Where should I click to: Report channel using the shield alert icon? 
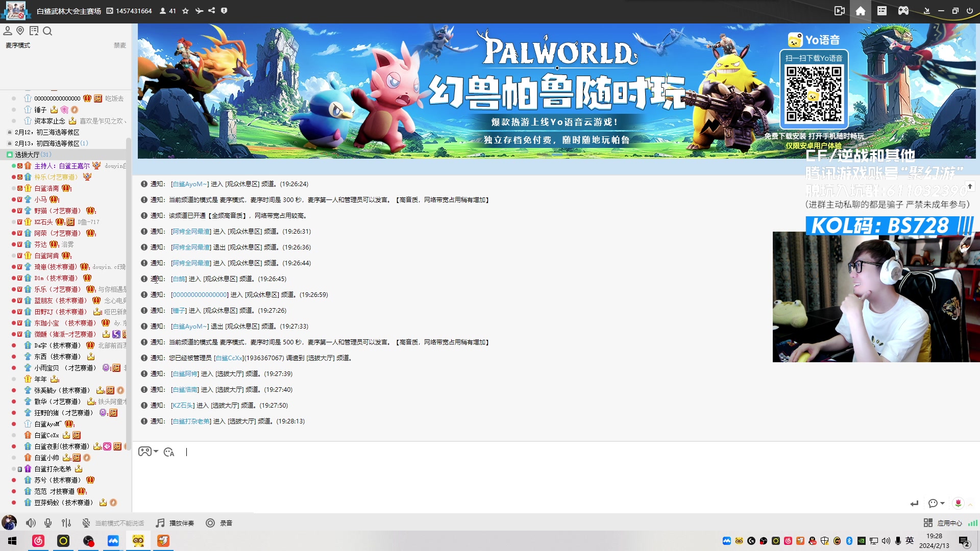click(x=224, y=11)
